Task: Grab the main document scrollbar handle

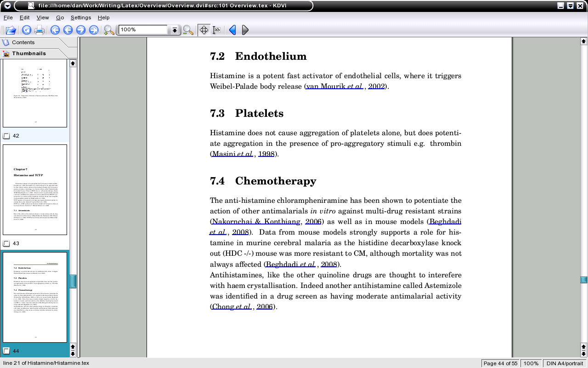Action: pos(583,279)
